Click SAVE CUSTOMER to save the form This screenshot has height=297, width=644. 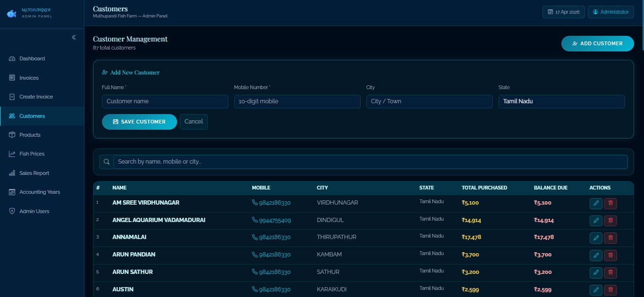(x=139, y=122)
